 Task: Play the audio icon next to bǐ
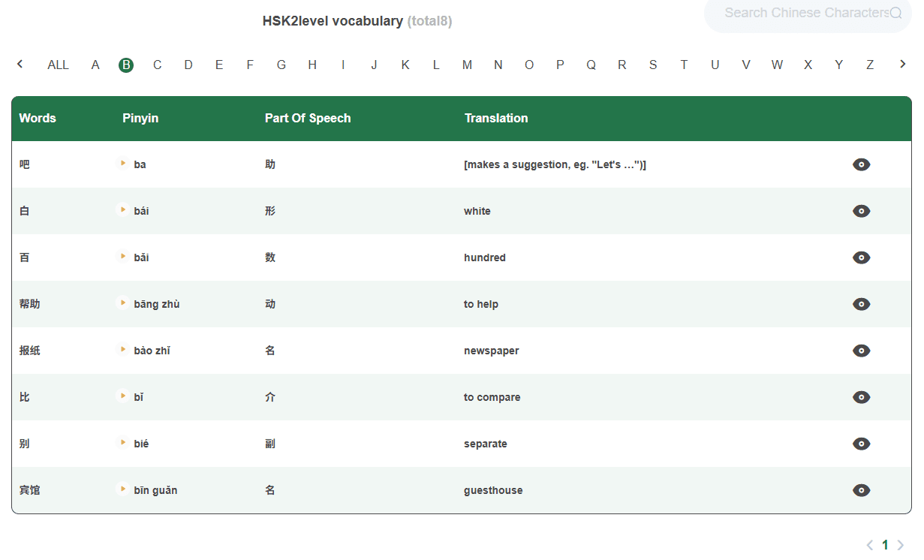pos(122,396)
